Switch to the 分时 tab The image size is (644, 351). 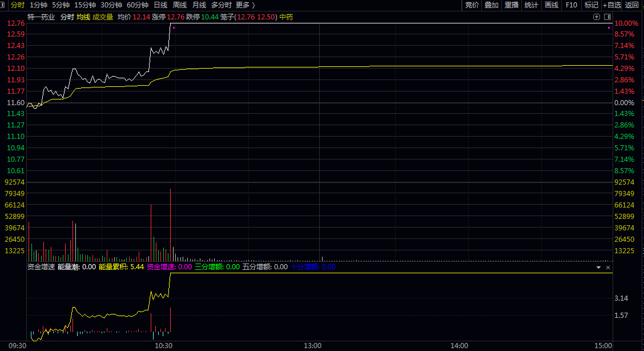18,5
